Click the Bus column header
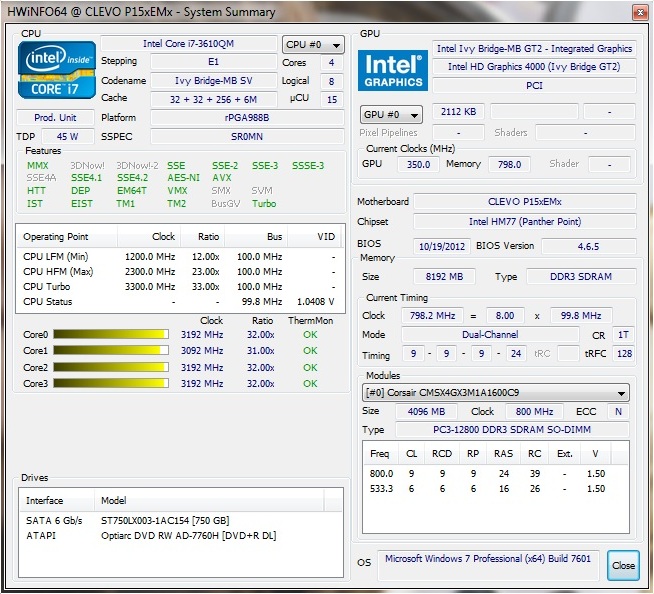 click(x=256, y=237)
